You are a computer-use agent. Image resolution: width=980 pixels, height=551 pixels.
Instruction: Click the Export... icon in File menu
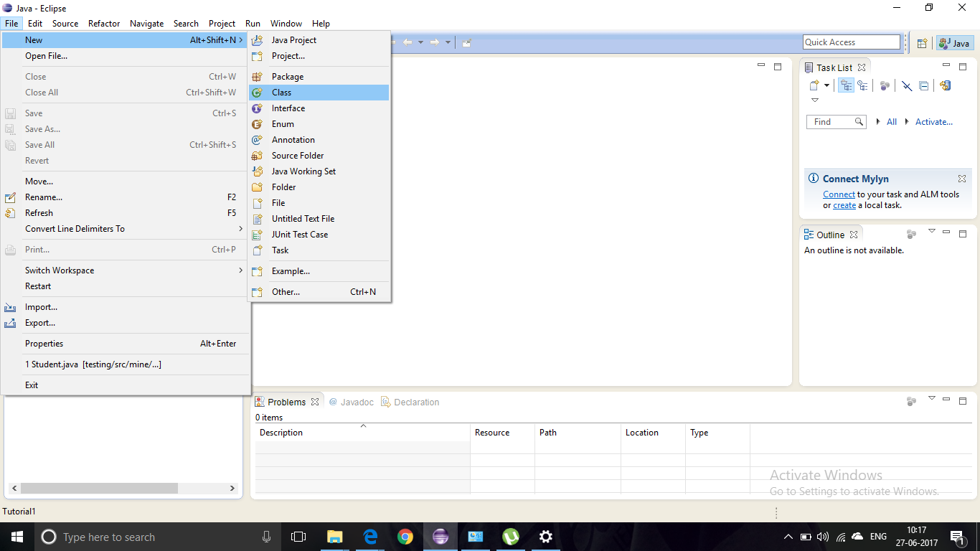(10, 323)
